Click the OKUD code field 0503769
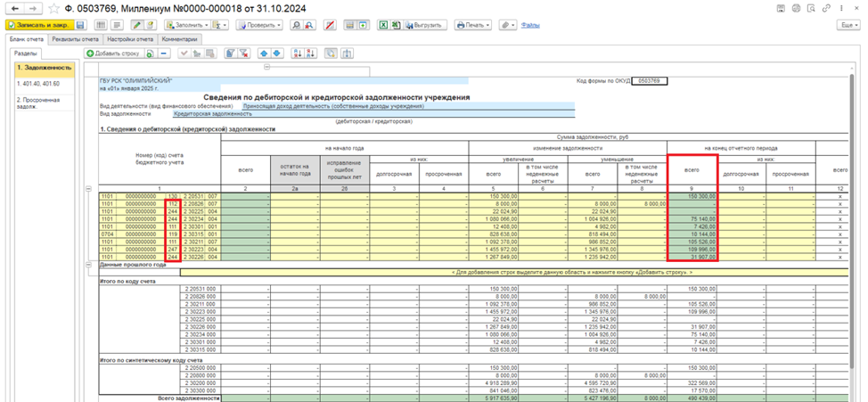This screenshot has height=402, width=868. coord(650,80)
